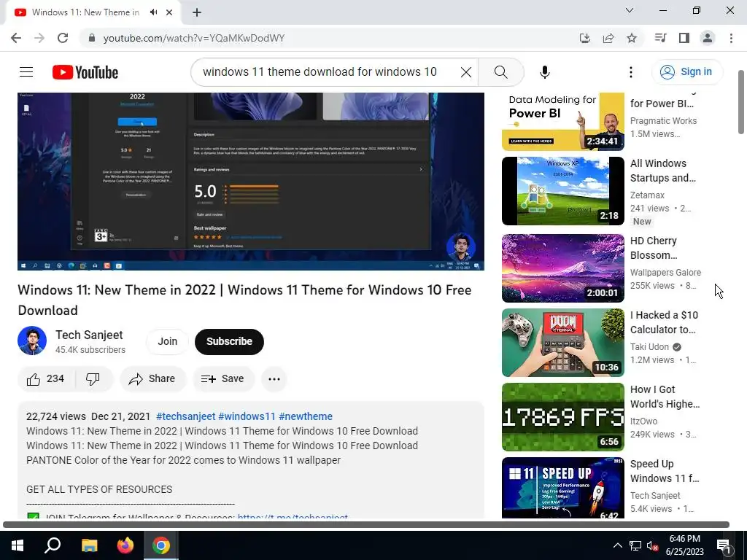The height and width of the screenshot is (560, 747).
Task: Reload the YouTube page
Action: point(63,38)
